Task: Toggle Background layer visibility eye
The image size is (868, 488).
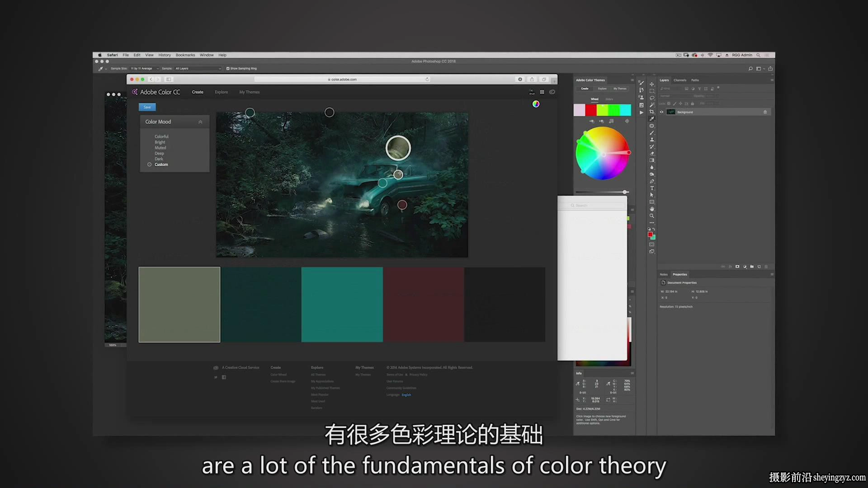Action: click(x=662, y=112)
